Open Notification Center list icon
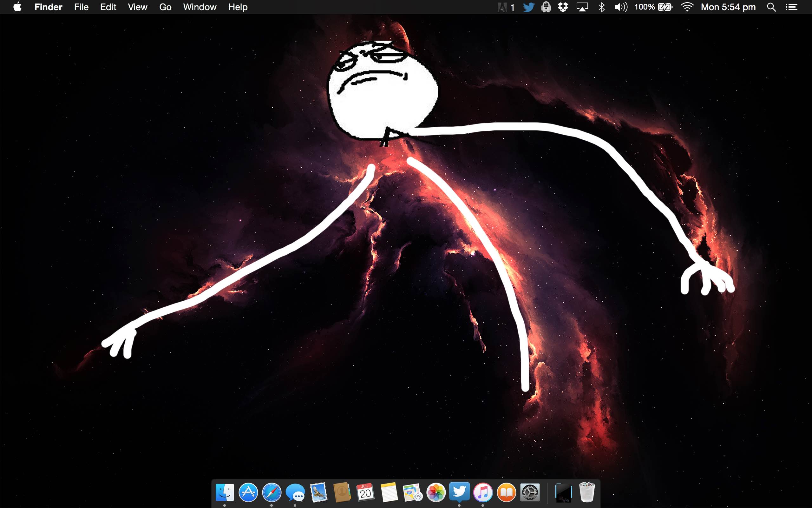Viewport: 812px width, 508px height. click(x=791, y=7)
